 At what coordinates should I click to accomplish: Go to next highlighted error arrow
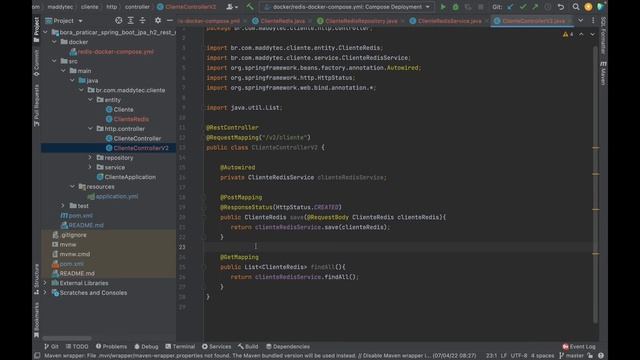(592, 34)
